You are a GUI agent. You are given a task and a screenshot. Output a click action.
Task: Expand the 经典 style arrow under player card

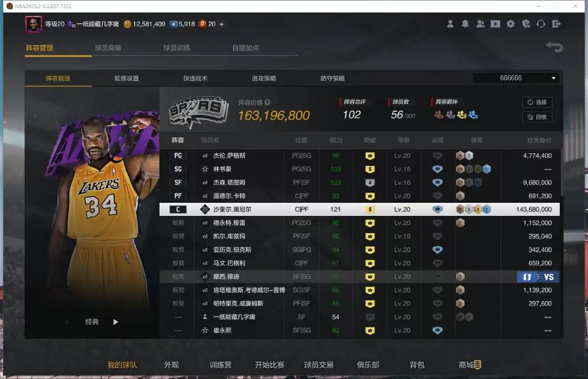click(115, 322)
